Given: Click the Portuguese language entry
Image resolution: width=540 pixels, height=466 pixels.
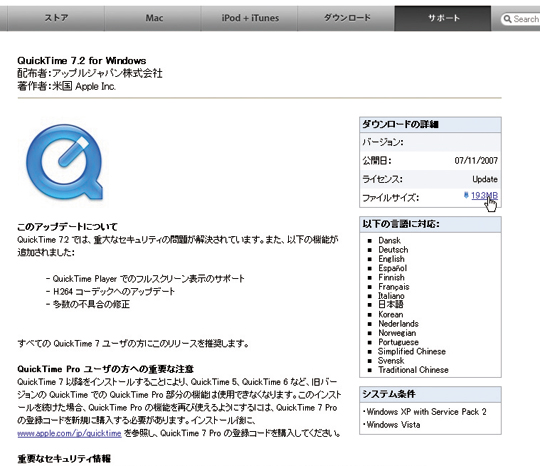Looking at the screenshot, I should (398, 342).
